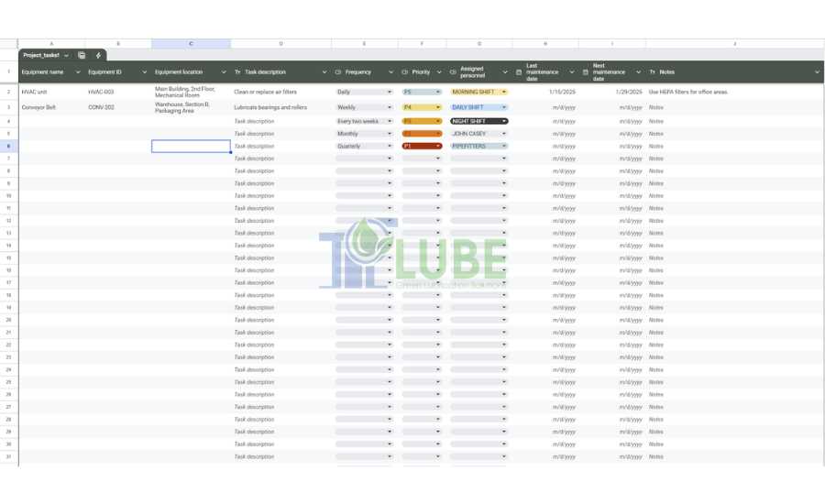Image resolution: width=825 pixels, height=504 pixels.
Task: Open the PIPEFITTERS personnel chip
Action: tap(478, 147)
